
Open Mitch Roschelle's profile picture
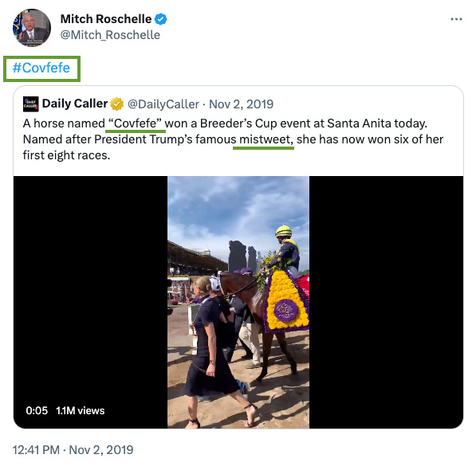32,28
